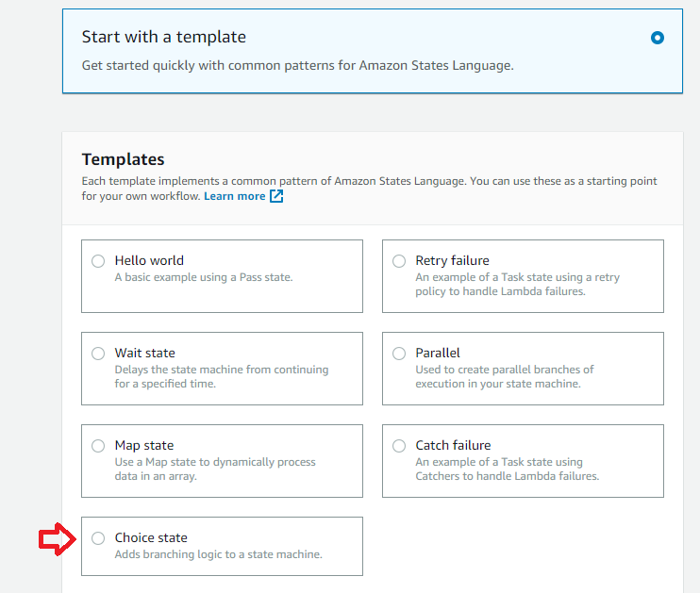The image size is (700, 593).
Task: Choose the Map state radio button
Action: click(98, 446)
